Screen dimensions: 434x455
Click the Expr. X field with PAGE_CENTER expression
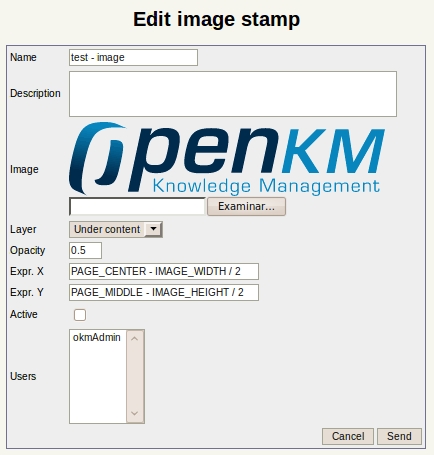click(x=164, y=271)
